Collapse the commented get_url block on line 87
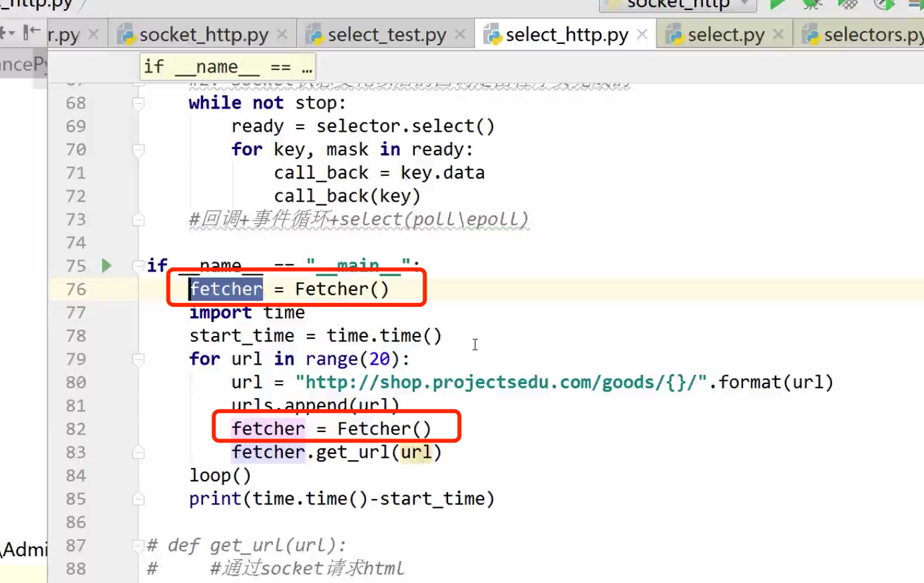The width and height of the screenshot is (924, 583). pos(138,546)
